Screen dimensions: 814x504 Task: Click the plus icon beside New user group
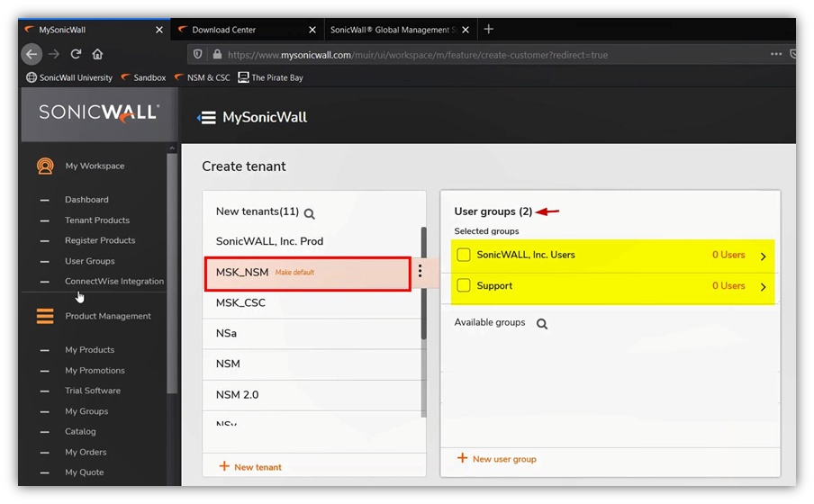coord(462,458)
